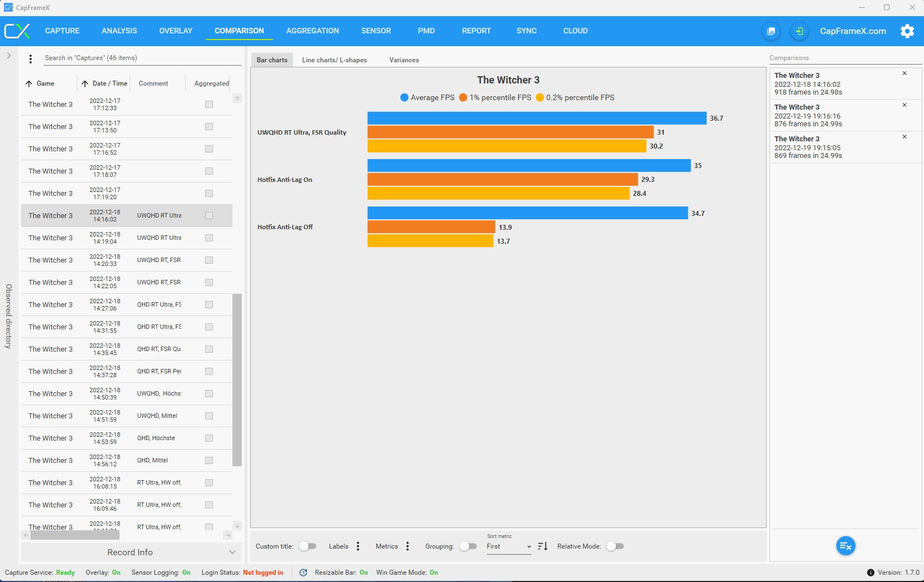Screen dimensions: 924x582
Task: Toggle the Grouping switch
Action: 468,546
